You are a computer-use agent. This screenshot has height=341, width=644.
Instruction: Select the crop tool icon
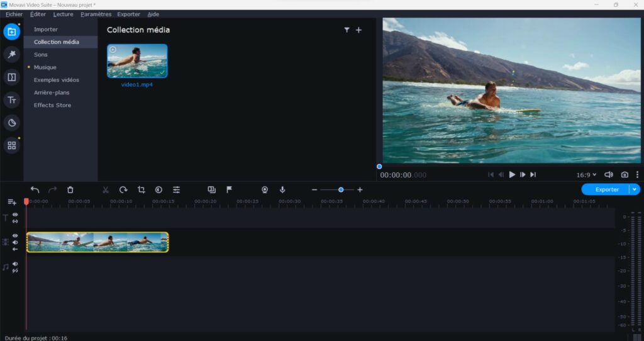pyautogui.click(x=142, y=190)
